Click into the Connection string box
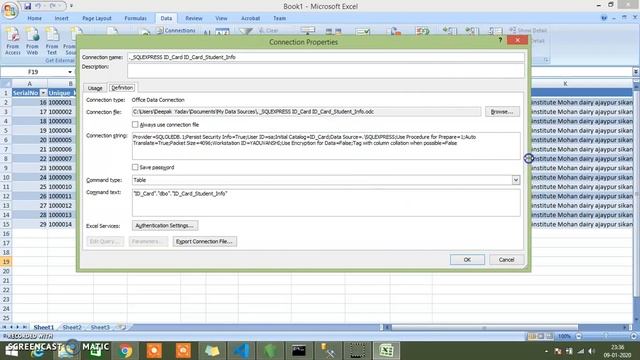Image resolution: width=640 pixels, height=360 pixels. [326, 146]
